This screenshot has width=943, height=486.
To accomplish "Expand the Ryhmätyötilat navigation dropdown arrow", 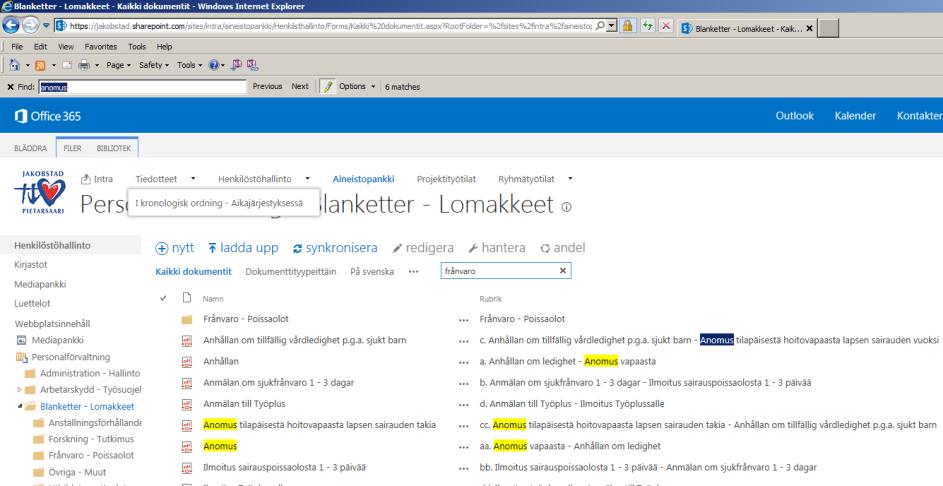I will tap(570, 179).
